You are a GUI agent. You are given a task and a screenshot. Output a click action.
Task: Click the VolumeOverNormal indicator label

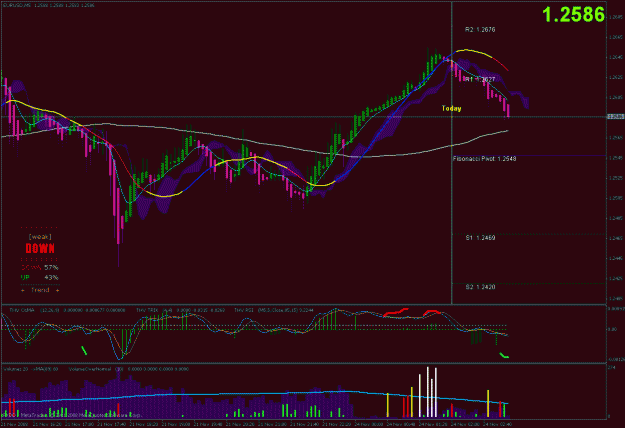(x=90, y=369)
